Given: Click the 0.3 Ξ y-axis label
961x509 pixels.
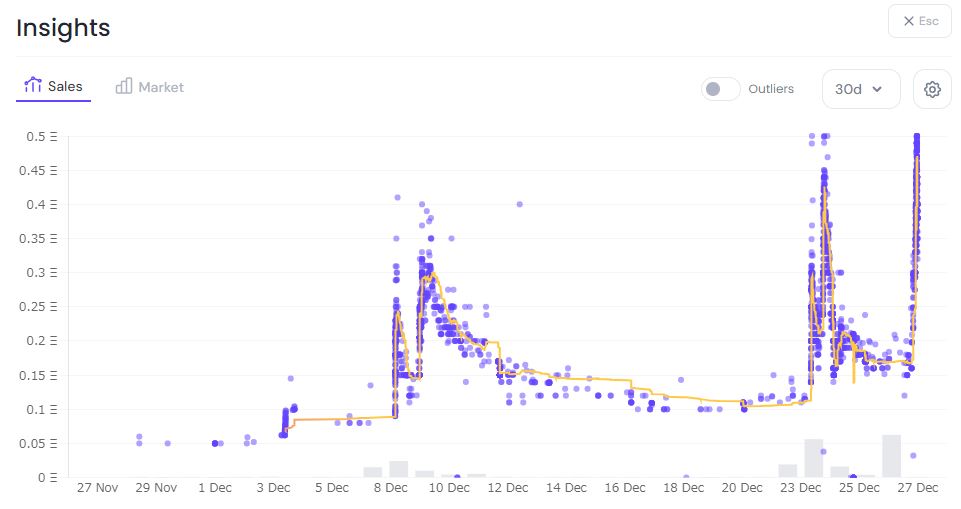Looking at the screenshot, I should [x=42, y=273].
